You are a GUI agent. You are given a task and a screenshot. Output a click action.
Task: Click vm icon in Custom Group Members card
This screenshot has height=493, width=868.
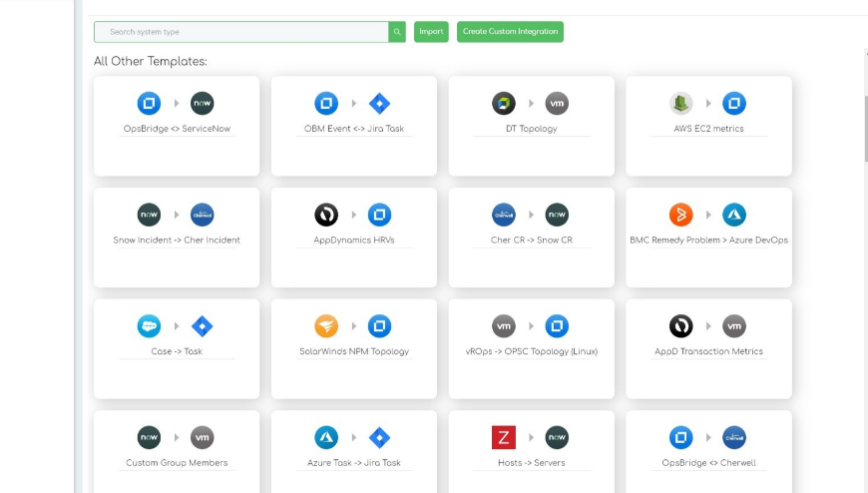[203, 437]
